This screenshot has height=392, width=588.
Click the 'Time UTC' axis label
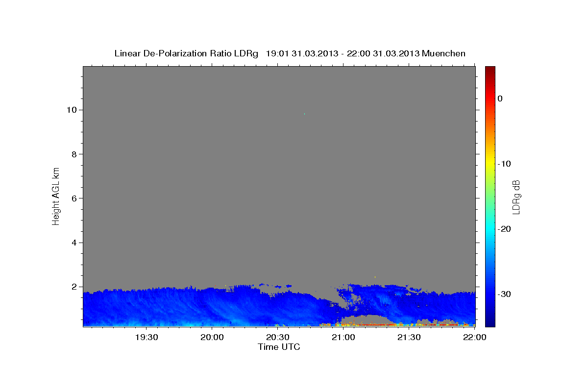pyautogui.click(x=279, y=347)
